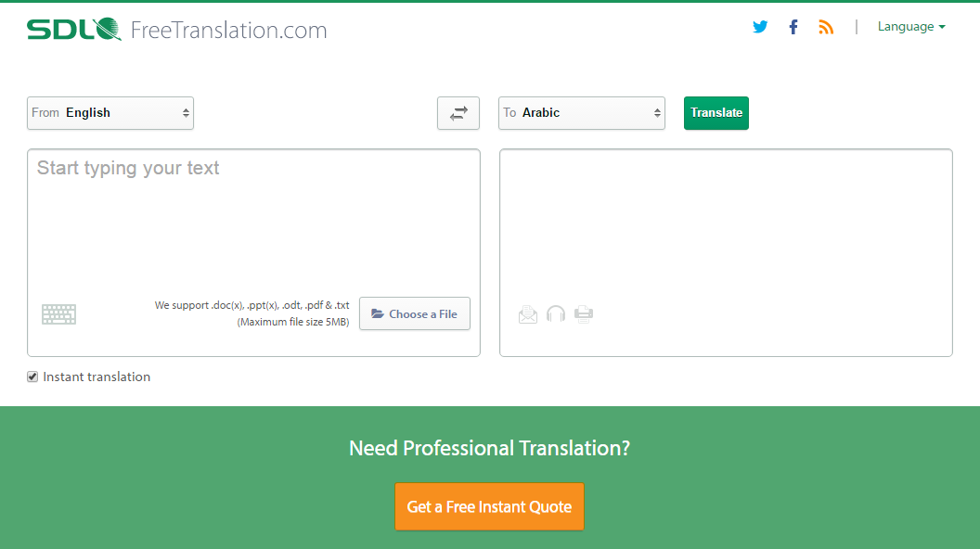Image resolution: width=980 pixels, height=549 pixels.
Task: Click the supported file formats note
Action: tap(251, 305)
